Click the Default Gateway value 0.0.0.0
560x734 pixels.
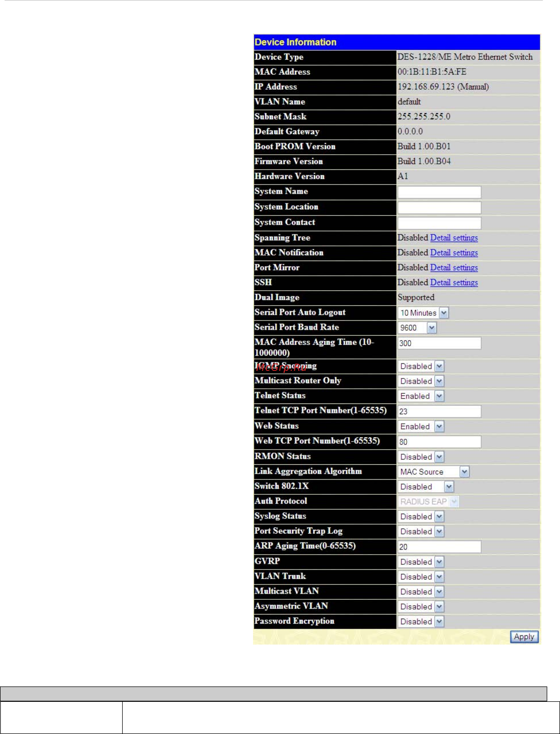point(410,131)
